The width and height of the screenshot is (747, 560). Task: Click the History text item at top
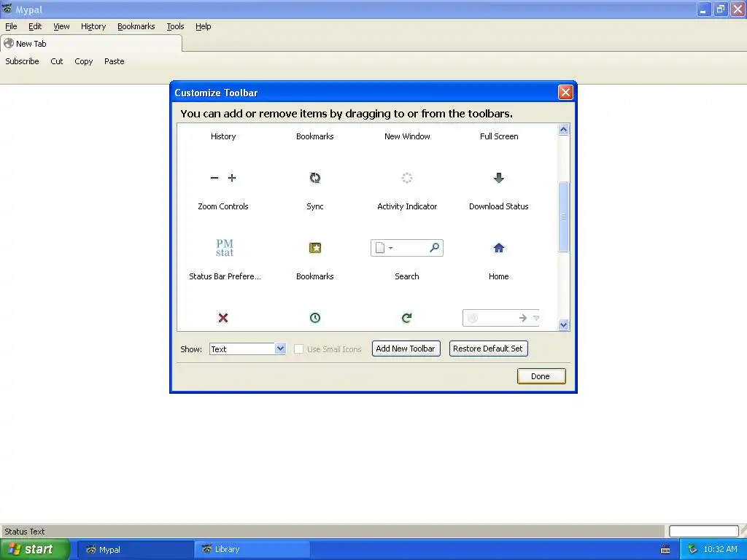click(223, 136)
